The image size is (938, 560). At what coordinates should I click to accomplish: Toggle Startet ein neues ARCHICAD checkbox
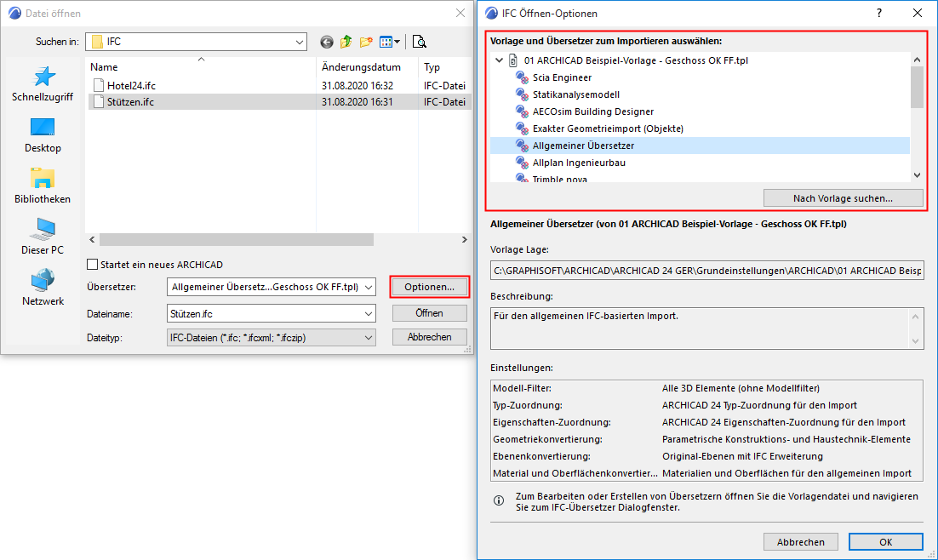[x=93, y=265]
